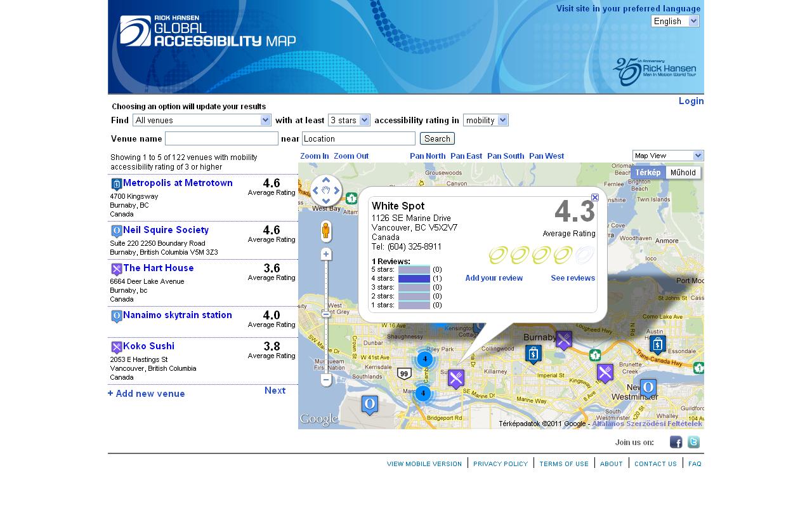Open the Twitter page icon
Image resolution: width=812 pixels, height=508 pixels.
tap(693, 442)
